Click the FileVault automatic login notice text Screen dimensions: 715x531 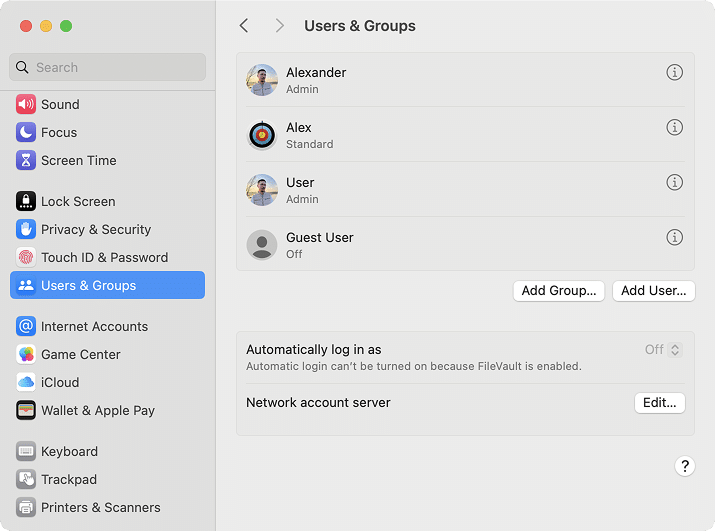pos(414,366)
